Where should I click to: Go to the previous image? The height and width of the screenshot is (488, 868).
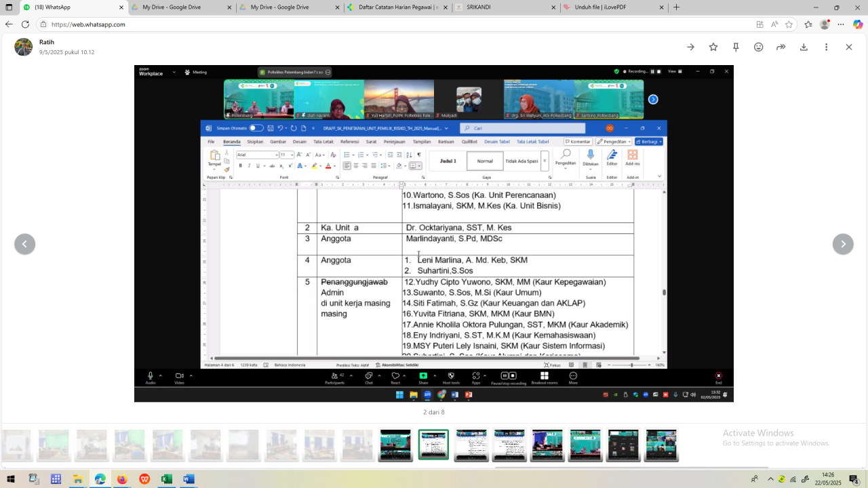coord(25,244)
